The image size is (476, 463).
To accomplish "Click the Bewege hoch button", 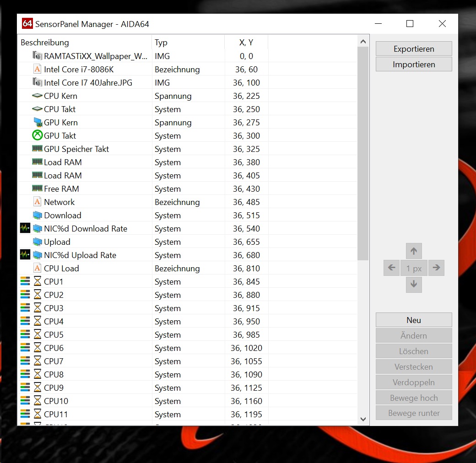I will coord(414,398).
